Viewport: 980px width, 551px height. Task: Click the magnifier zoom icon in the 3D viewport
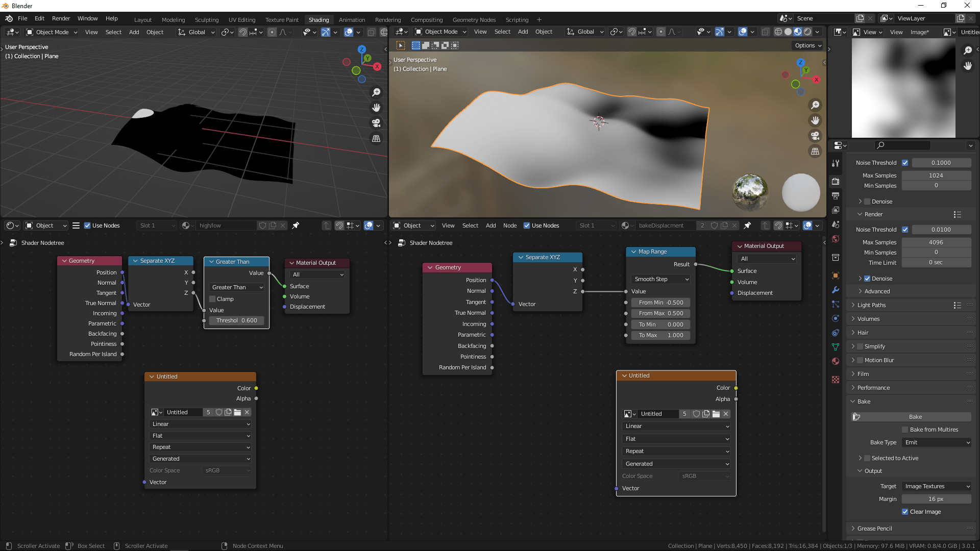click(376, 92)
